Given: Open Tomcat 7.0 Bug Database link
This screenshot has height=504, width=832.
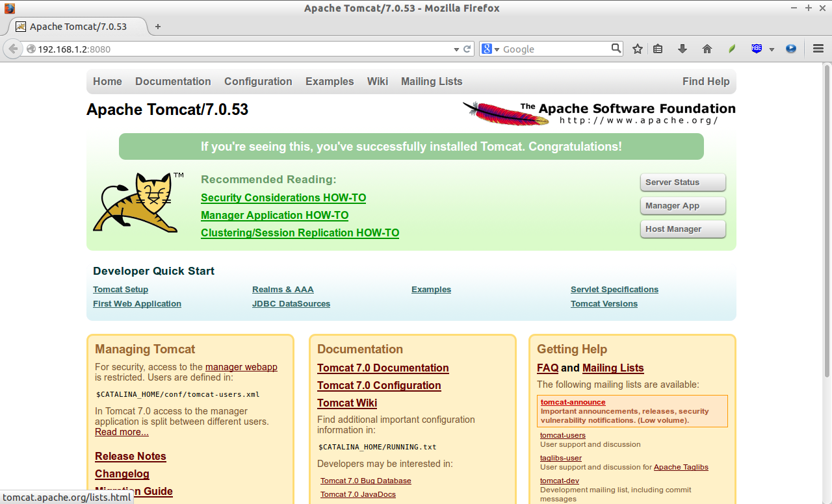Looking at the screenshot, I should (x=366, y=481).
